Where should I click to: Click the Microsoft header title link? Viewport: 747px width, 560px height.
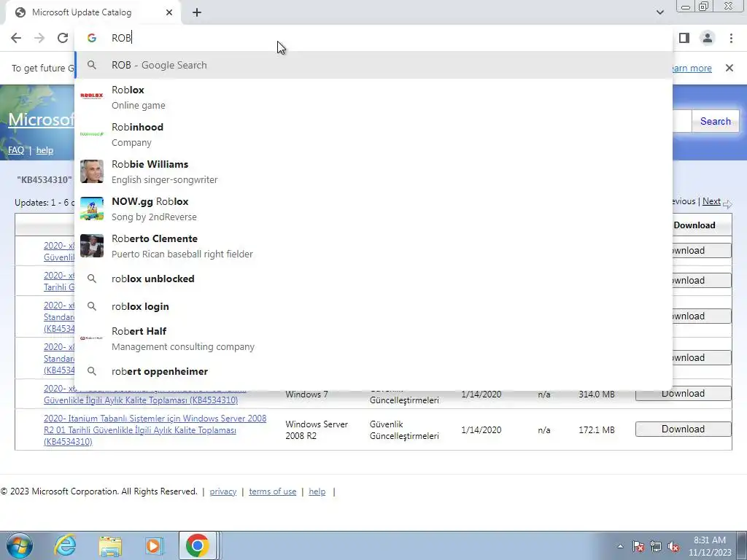42,119
